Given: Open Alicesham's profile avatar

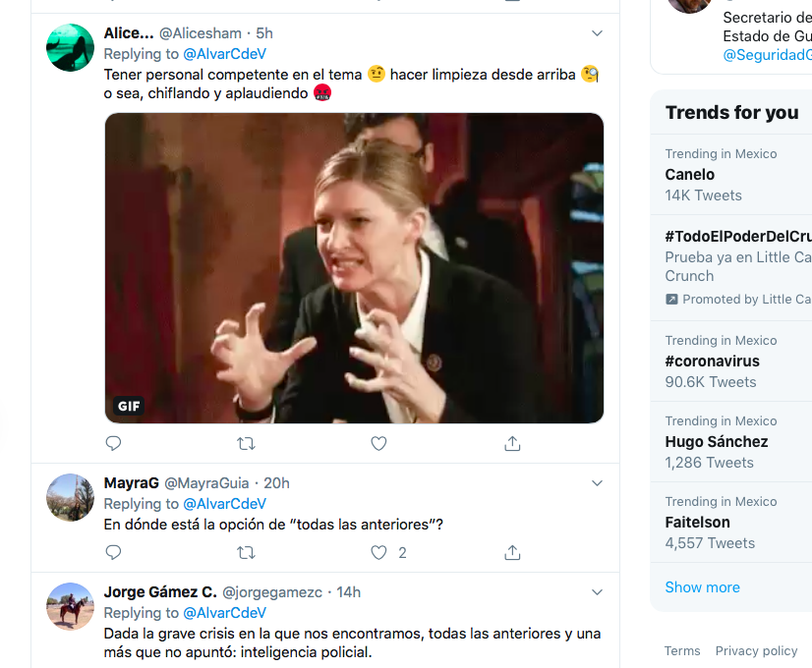Looking at the screenshot, I should [70, 47].
